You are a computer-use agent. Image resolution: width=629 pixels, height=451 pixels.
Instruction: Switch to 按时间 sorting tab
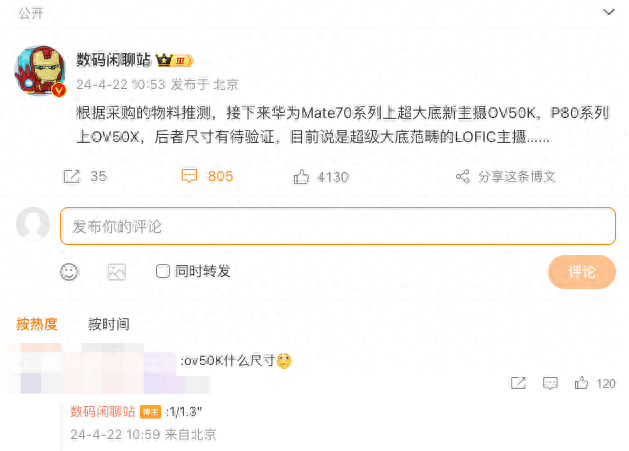click(109, 324)
